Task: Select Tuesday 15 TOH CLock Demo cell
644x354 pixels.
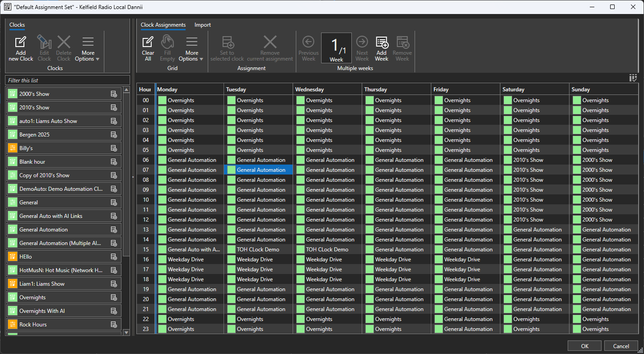Action: (258, 250)
